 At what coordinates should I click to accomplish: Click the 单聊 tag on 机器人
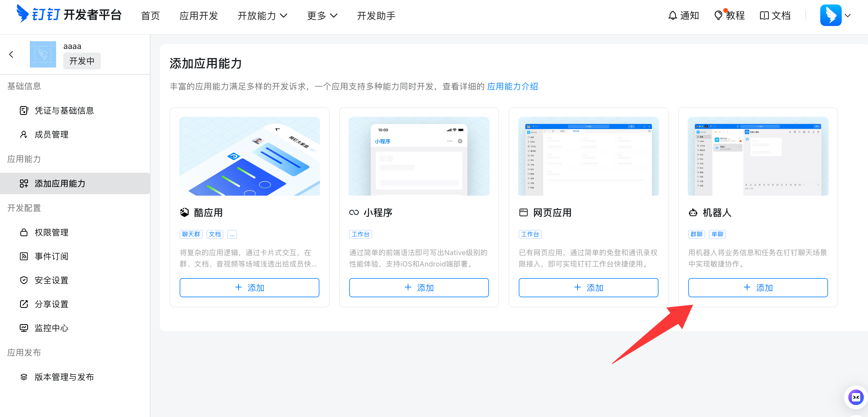tap(717, 234)
